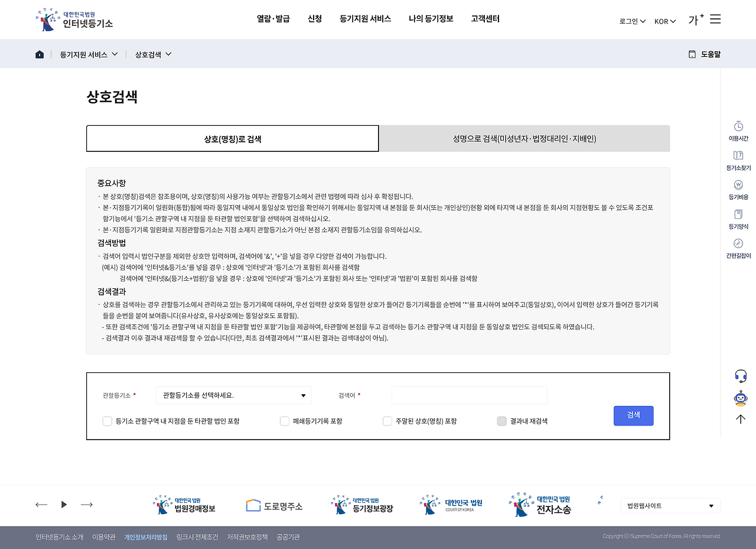Open the 법원웹사이트 dropdown in footer
This screenshot has width=756, height=549.
tap(670, 505)
